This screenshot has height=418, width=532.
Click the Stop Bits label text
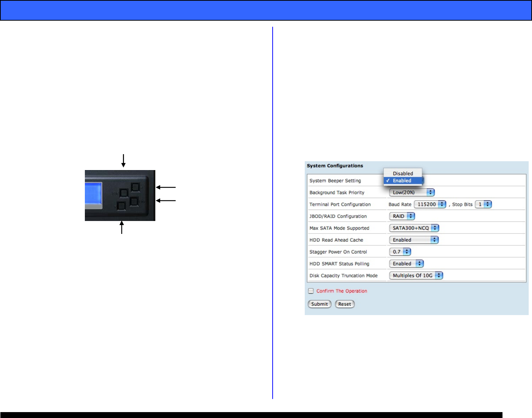462,204
